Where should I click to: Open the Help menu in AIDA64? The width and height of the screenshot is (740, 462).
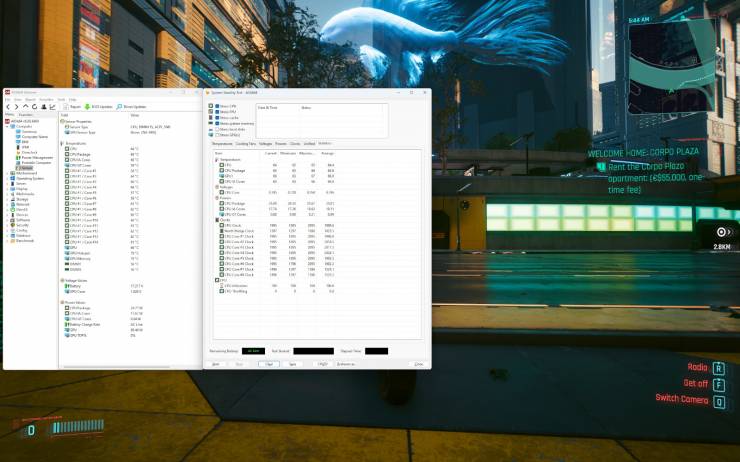pos(73,100)
